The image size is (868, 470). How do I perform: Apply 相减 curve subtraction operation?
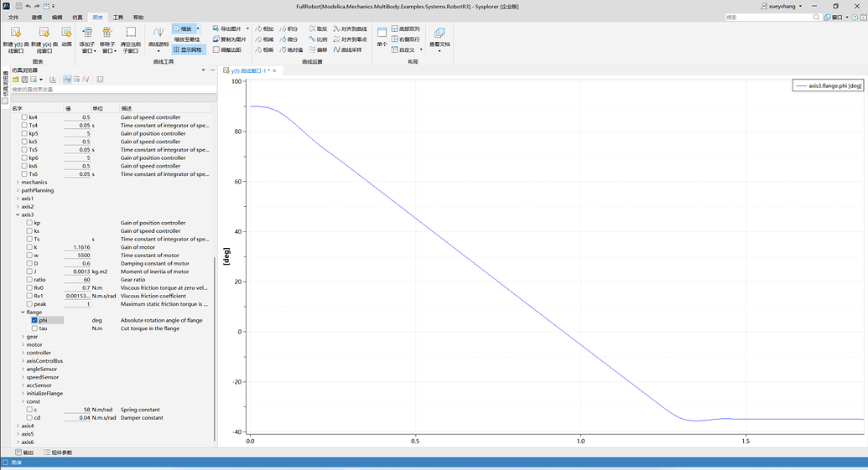tap(265, 39)
